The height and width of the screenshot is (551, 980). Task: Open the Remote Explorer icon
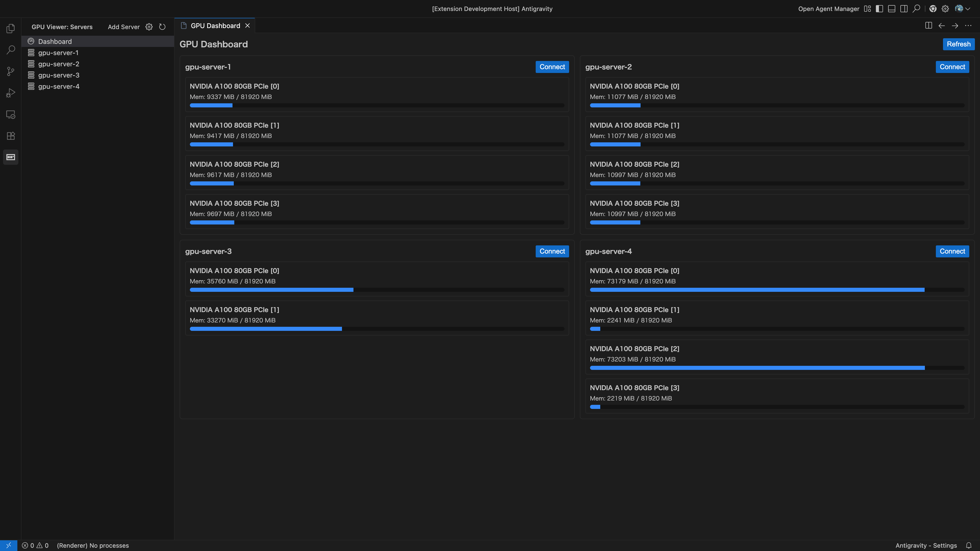click(10, 114)
